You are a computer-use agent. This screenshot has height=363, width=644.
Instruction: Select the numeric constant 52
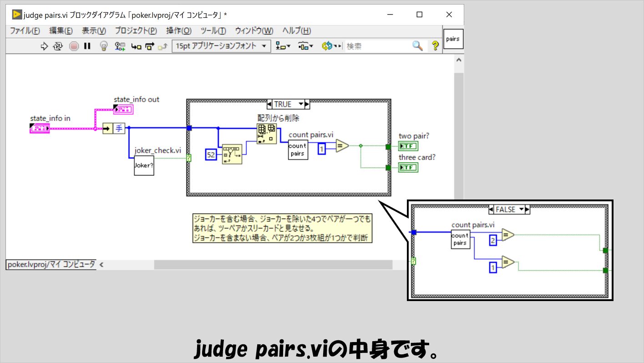tap(211, 155)
